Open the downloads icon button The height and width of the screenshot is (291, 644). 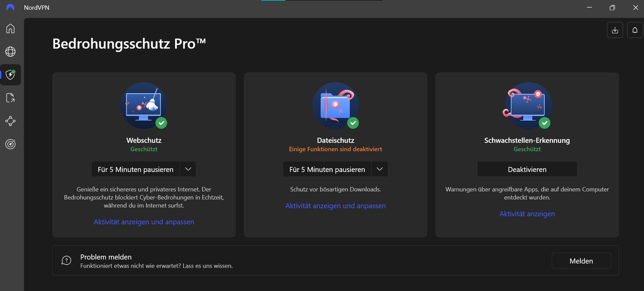point(615,30)
